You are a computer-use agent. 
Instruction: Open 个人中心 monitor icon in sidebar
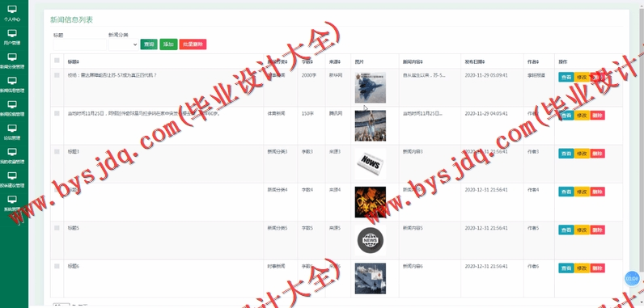pyautogui.click(x=12, y=9)
